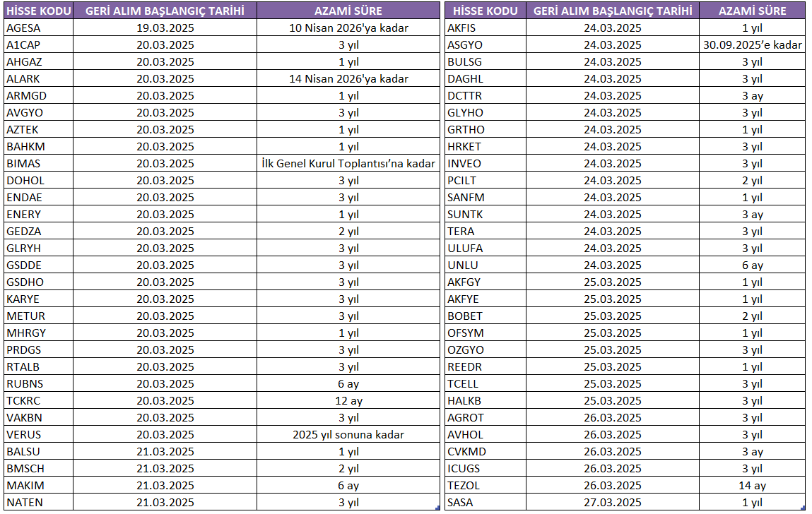This screenshot has width=812, height=514.
Task: Click the BALSU stock code
Action: 38,452
